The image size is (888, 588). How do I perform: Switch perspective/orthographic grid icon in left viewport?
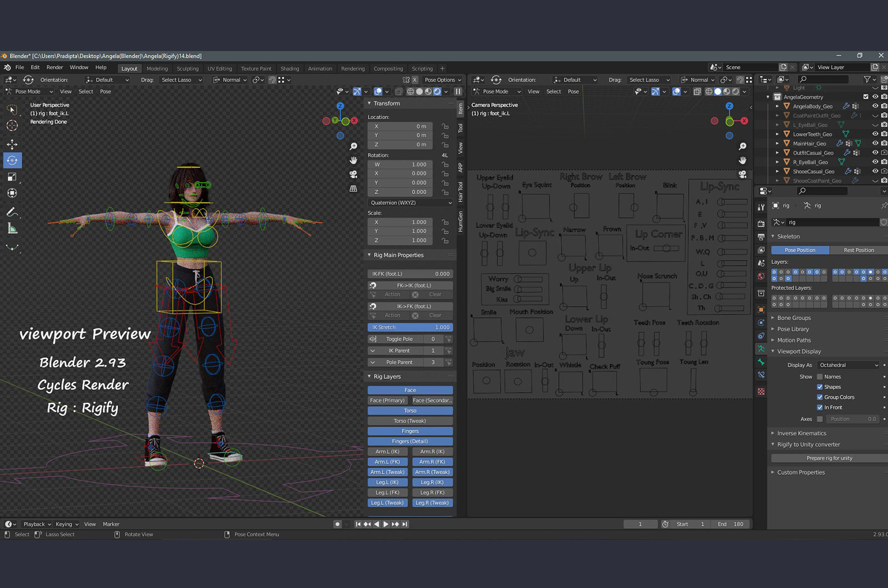coord(354,189)
